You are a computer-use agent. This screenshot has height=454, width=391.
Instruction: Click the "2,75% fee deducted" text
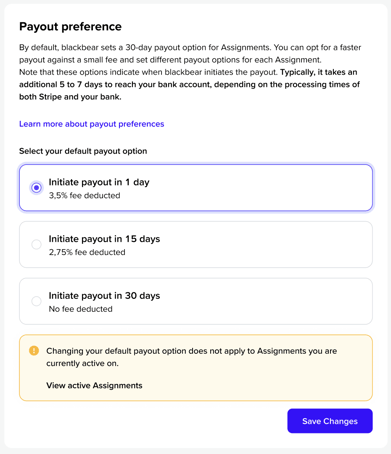(x=87, y=252)
